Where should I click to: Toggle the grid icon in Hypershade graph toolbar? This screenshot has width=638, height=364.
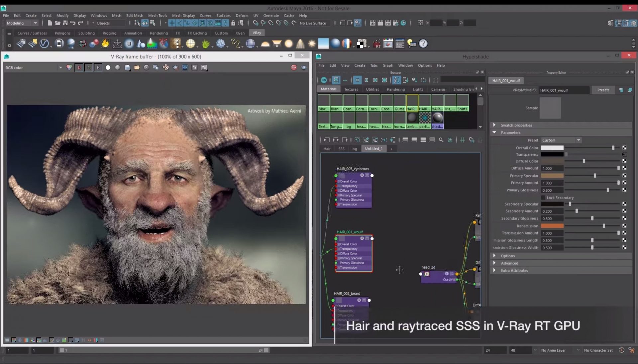point(462,140)
